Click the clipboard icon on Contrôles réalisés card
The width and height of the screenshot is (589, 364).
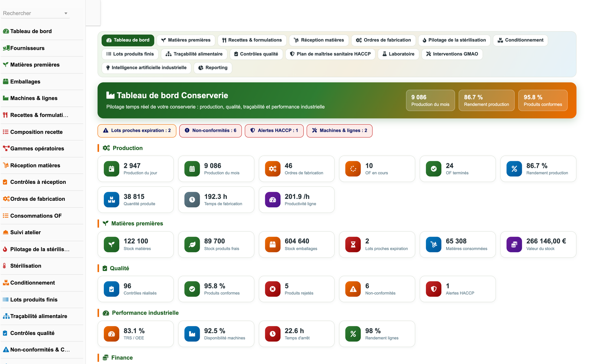click(111, 289)
